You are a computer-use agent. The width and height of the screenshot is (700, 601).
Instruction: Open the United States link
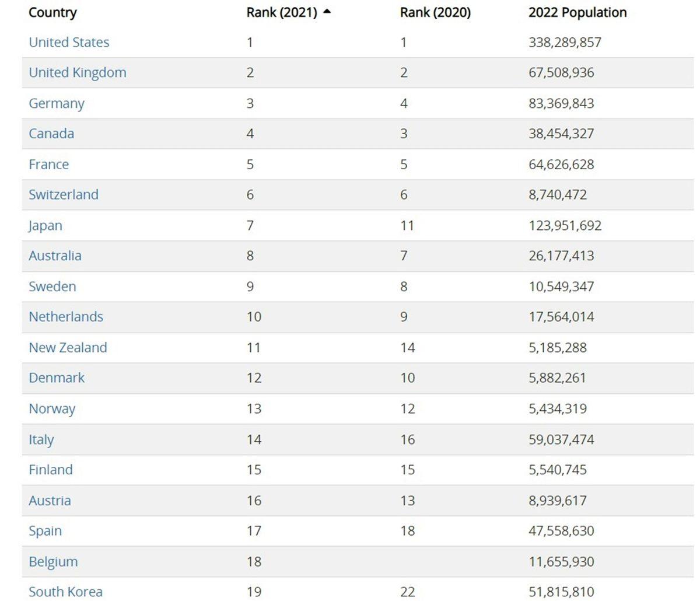[x=69, y=42]
